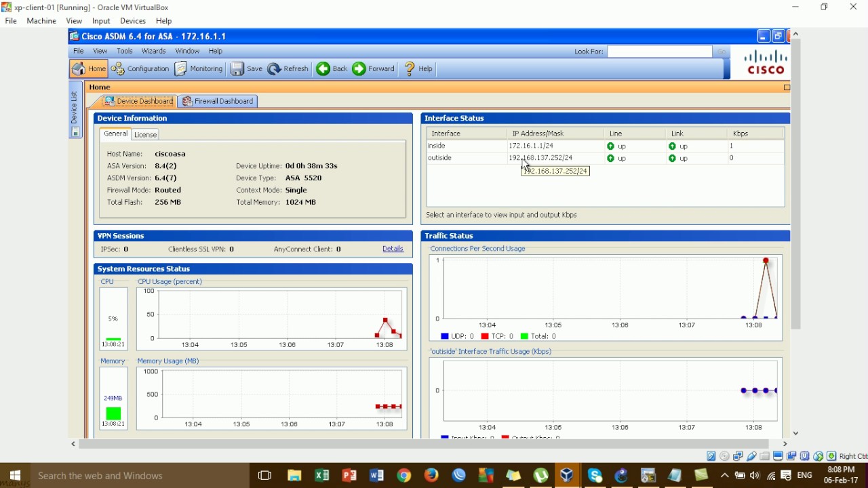Viewport: 868px width, 488px height.
Task: Click the Cisco logo
Action: pyautogui.click(x=766, y=62)
